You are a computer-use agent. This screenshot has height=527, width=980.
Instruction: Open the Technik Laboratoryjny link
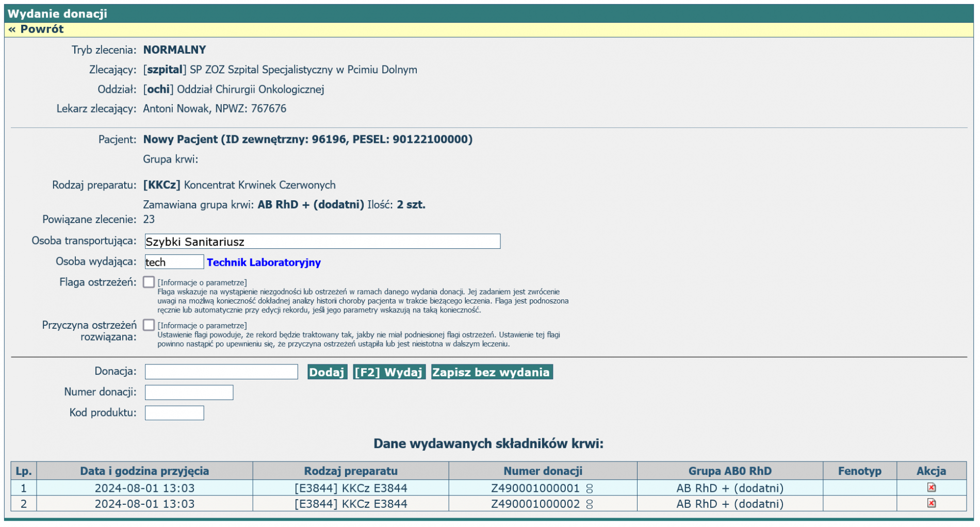[x=264, y=262]
